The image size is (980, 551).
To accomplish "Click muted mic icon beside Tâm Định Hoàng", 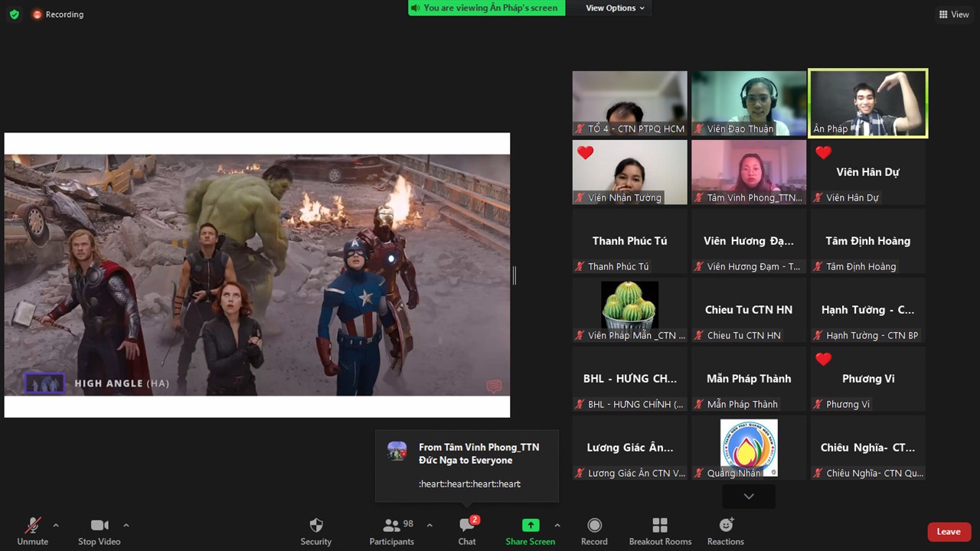I will point(818,266).
